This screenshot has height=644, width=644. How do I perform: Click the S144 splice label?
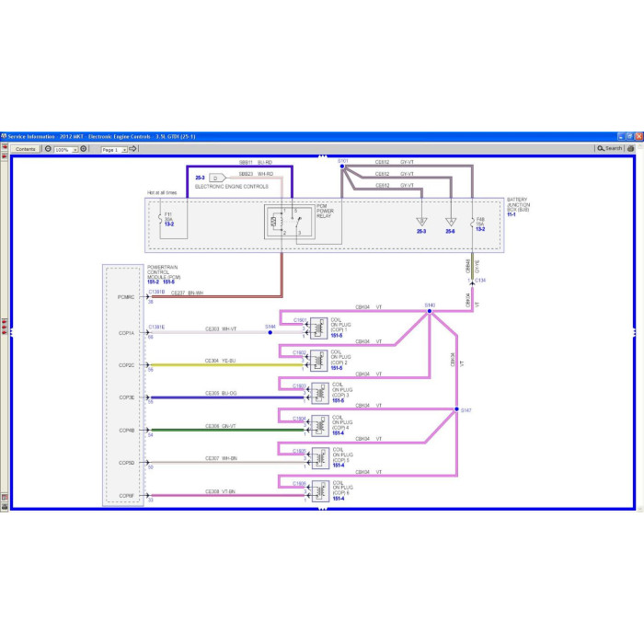pos(270,327)
